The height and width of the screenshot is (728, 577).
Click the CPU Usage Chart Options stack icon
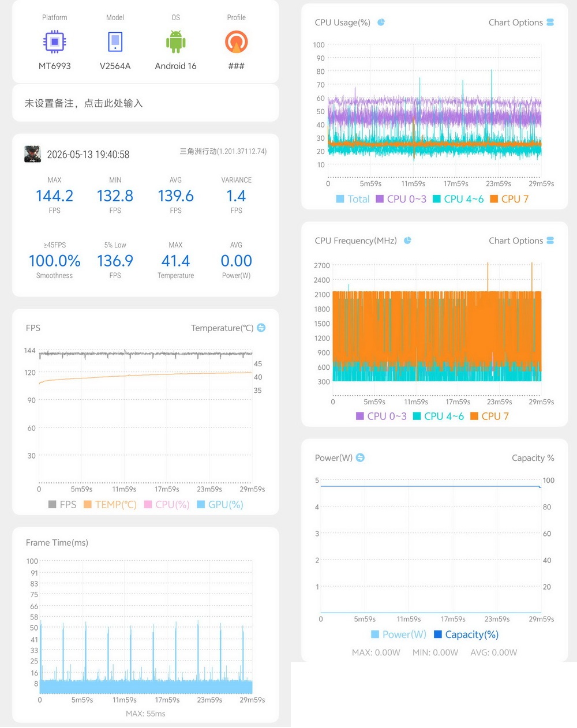pos(550,22)
